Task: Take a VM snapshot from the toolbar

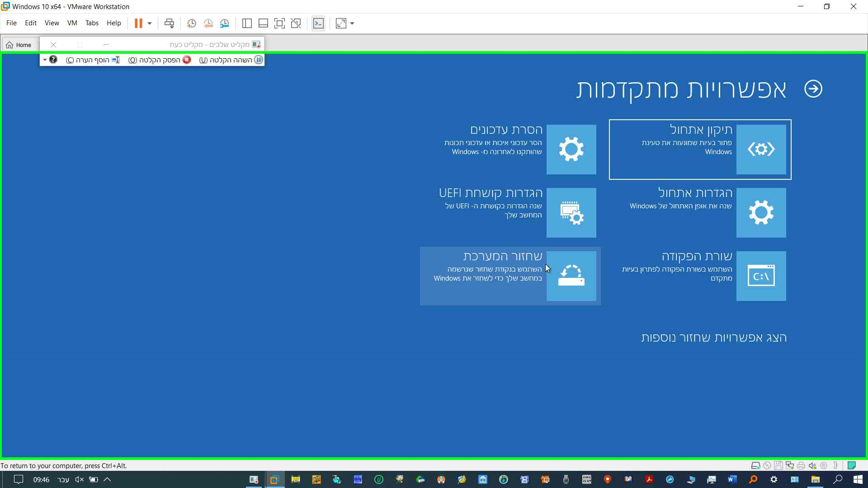Action: coord(192,23)
